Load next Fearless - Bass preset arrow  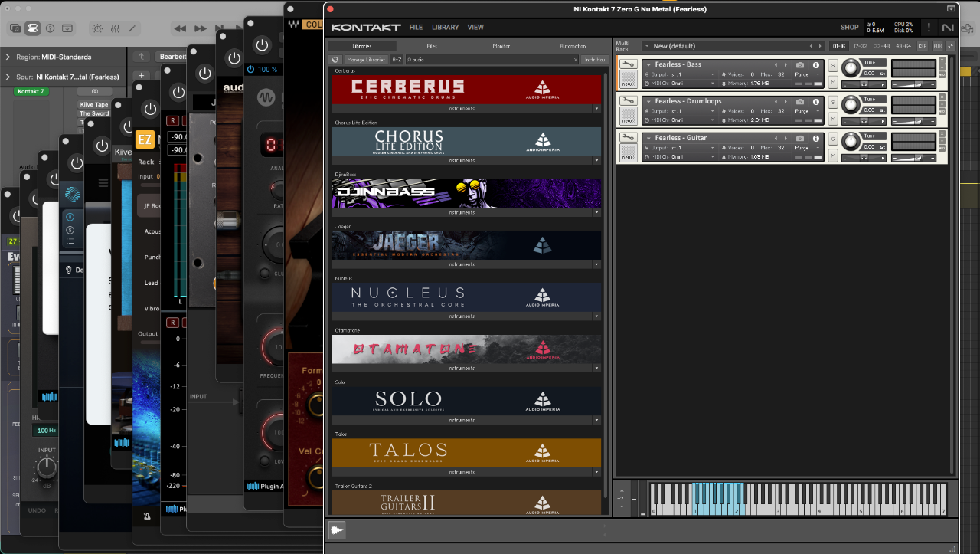point(787,65)
